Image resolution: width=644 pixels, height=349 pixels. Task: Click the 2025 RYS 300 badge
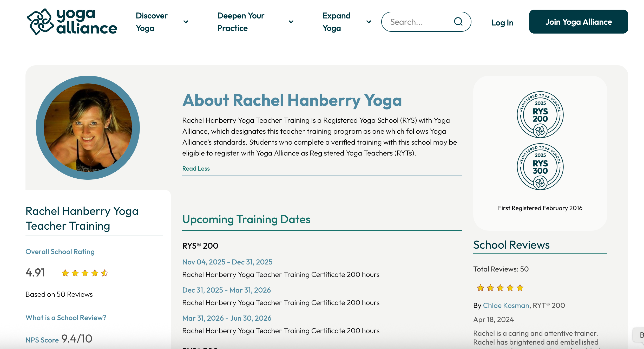(540, 167)
